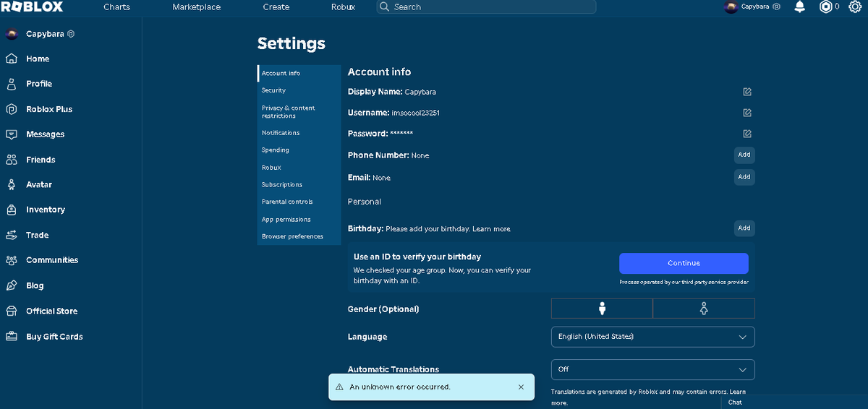Click the Official Store icon in sidebar
The image size is (868, 409).
point(12,311)
